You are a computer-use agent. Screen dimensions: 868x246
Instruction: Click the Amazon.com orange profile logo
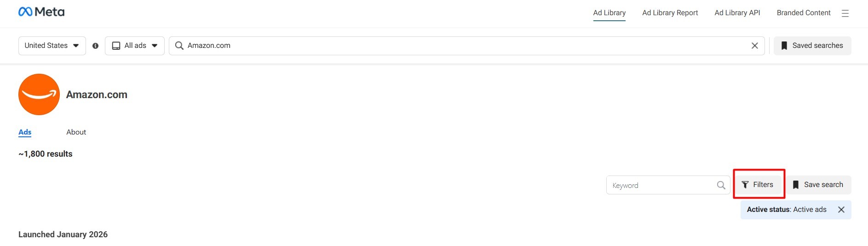(x=39, y=94)
